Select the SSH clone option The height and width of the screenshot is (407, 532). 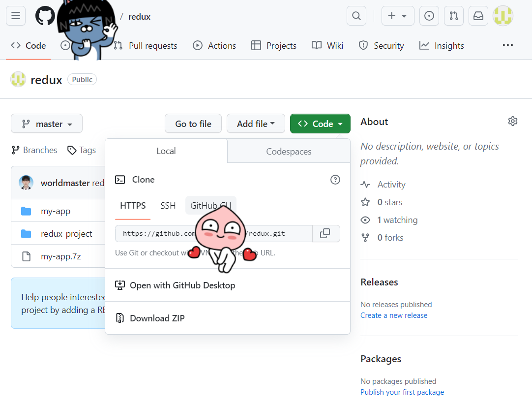coord(168,206)
